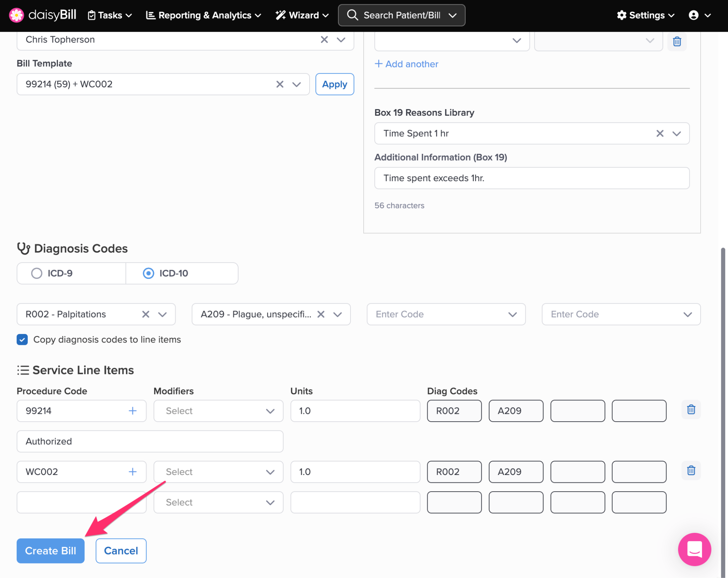728x578 pixels.
Task: Click the Create Bill button
Action: 50,551
